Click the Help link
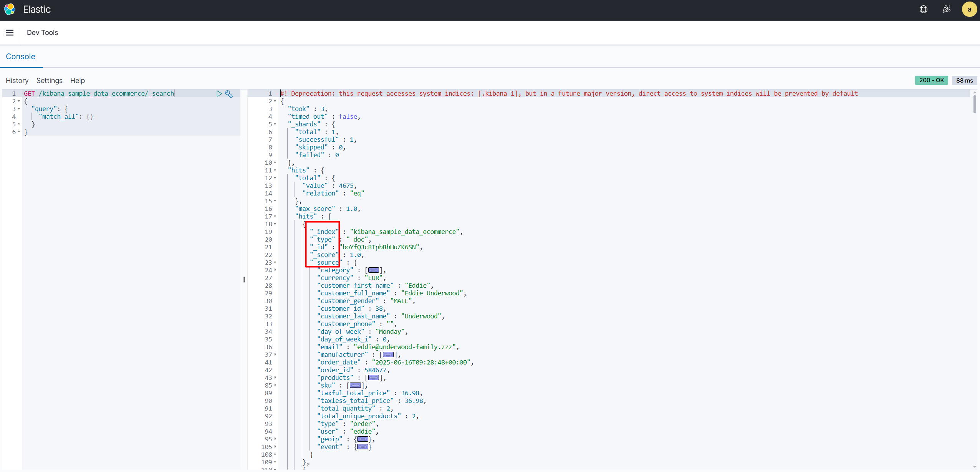The width and height of the screenshot is (980, 472). pyautogui.click(x=77, y=81)
